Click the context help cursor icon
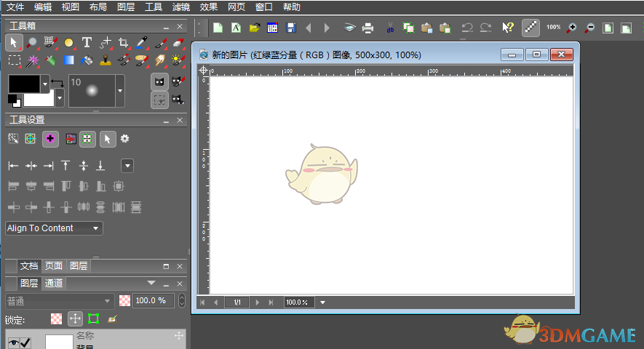The width and height of the screenshot is (644, 349). tap(508, 28)
